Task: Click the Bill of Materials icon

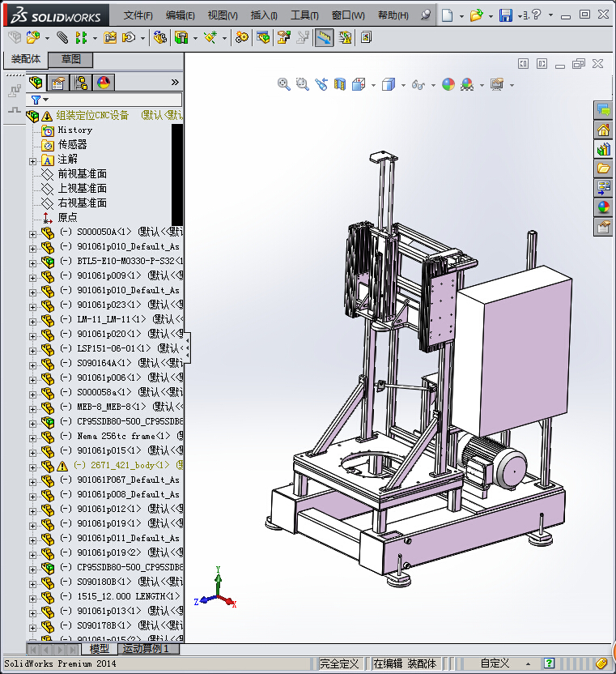Action: [x=263, y=38]
